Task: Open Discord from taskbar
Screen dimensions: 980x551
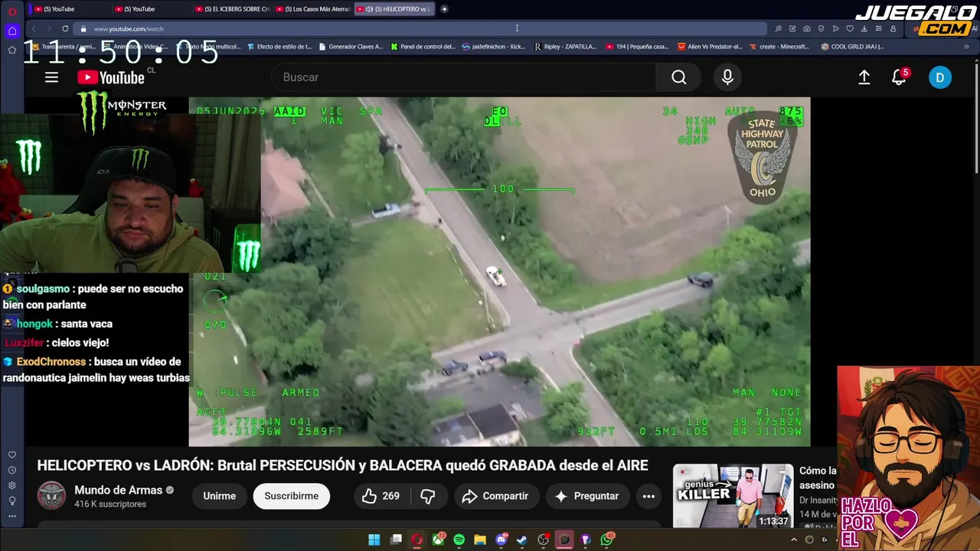Action: (501, 540)
